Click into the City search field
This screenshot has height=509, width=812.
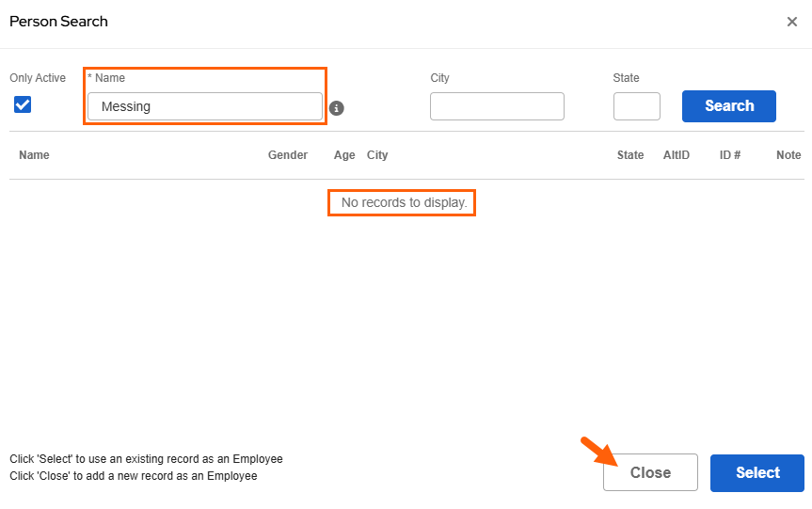click(497, 106)
